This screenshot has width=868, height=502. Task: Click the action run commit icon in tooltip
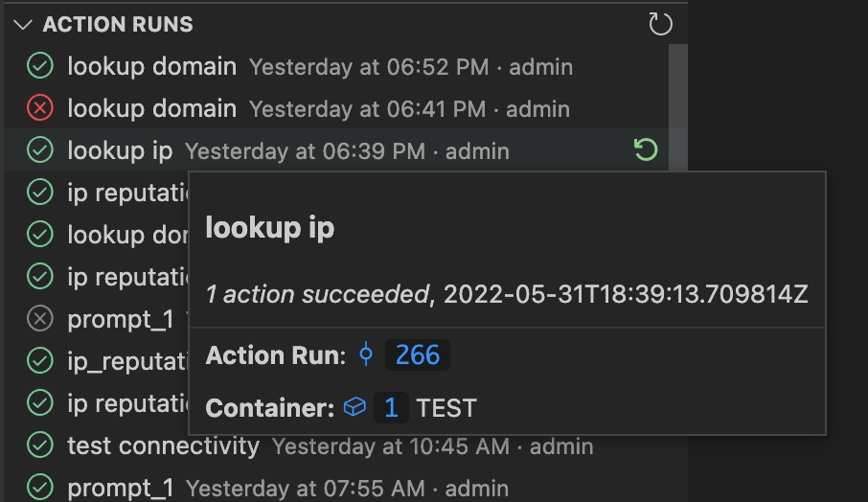(366, 354)
